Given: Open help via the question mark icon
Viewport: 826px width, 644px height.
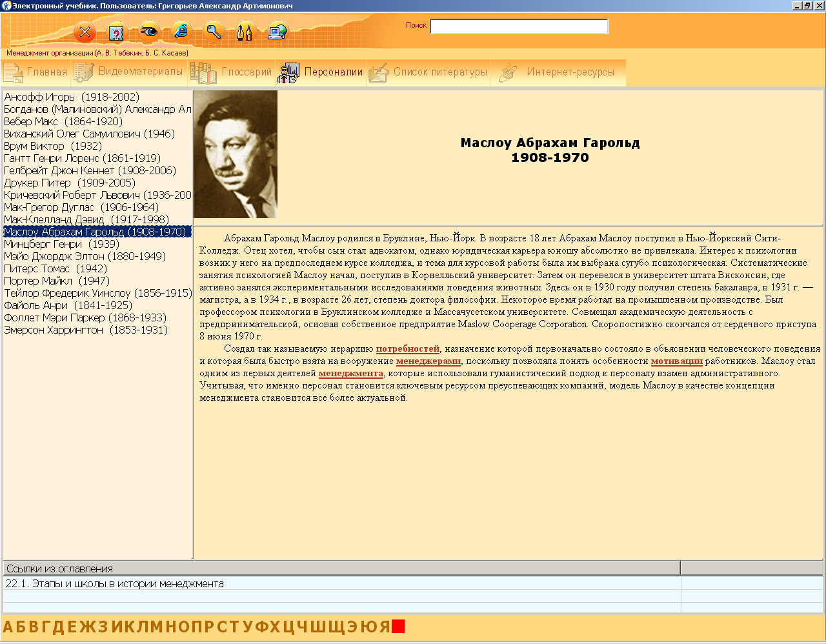Looking at the screenshot, I should point(117,32).
